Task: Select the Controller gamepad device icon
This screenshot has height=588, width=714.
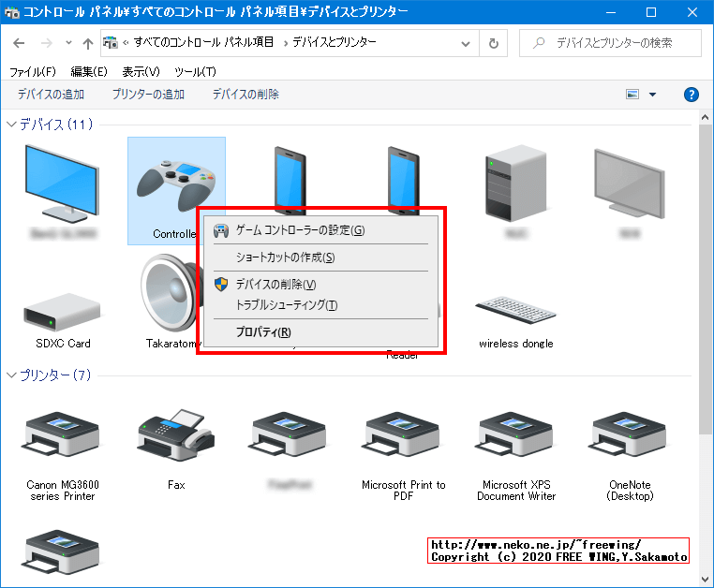Action: point(176,185)
